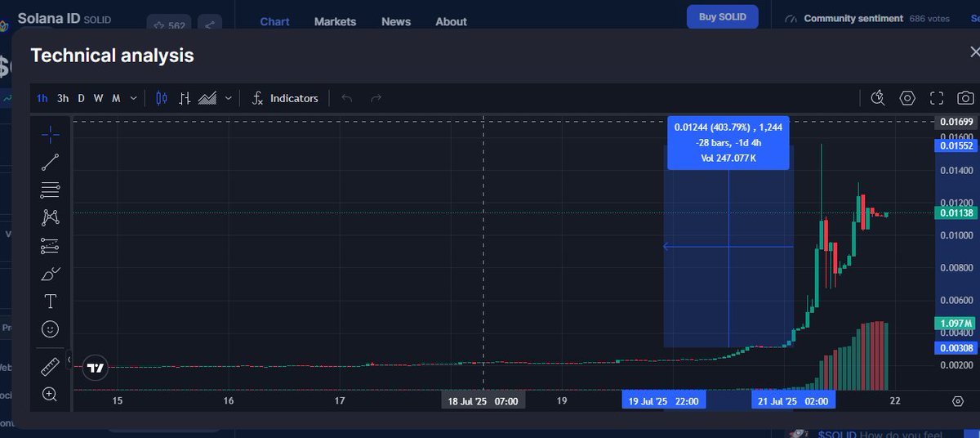Open the TradingView logo link
Viewport: 980px width, 438px height.
pos(96,368)
